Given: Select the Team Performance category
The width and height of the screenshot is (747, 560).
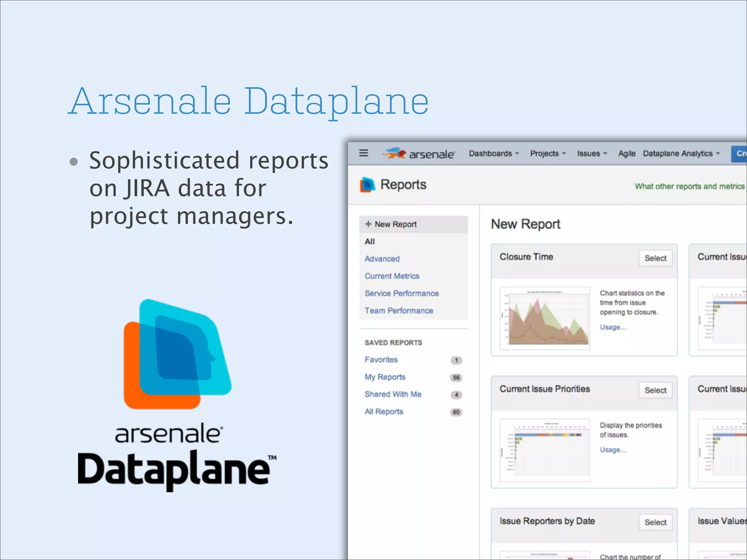Looking at the screenshot, I should pos(399,311).
